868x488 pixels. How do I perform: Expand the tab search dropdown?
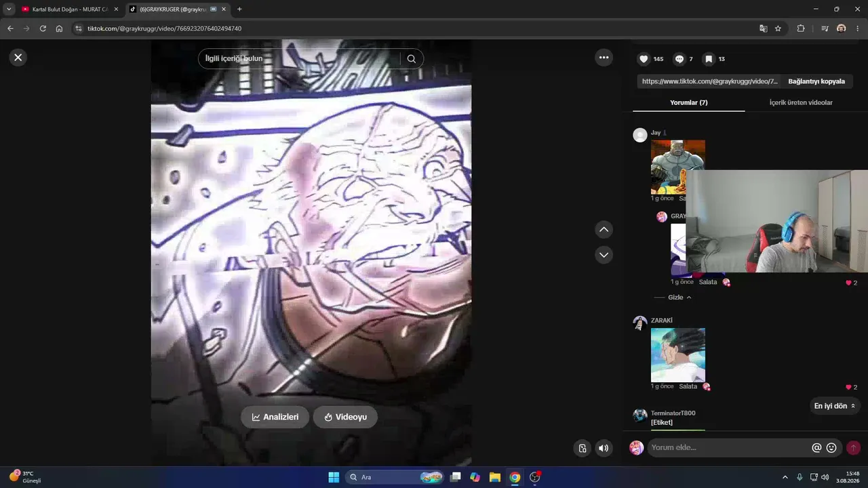[x=9, y=9]
